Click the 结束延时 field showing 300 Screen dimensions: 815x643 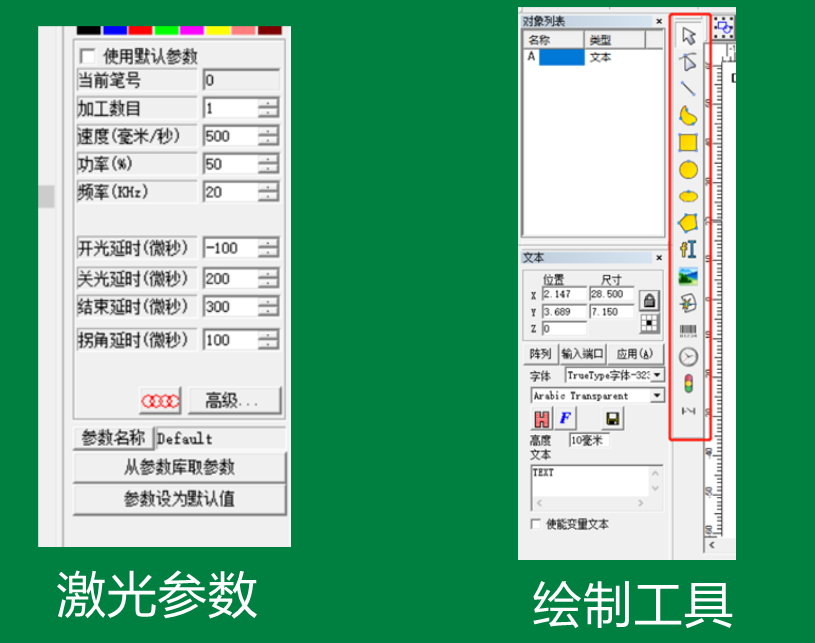point(231,307)
